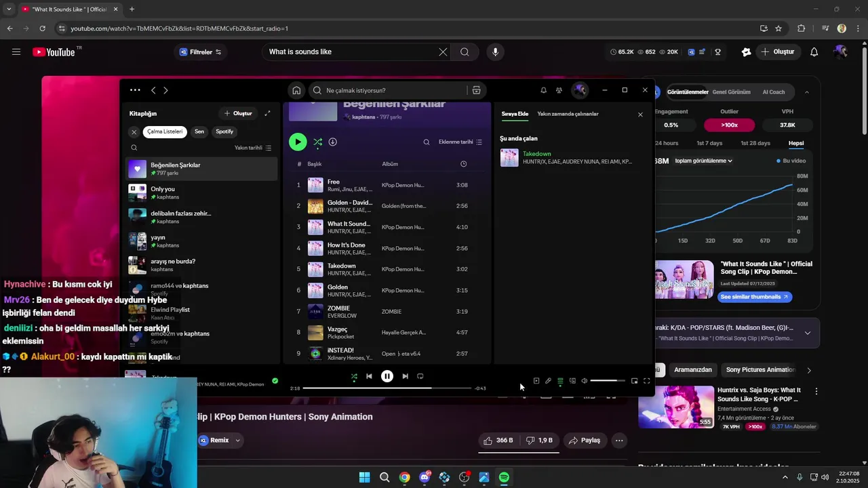The height and width of the screenshot is (488, 868).
Task: Collapse the vidIQ stats panel chevron
Action: [x=806, y=92]
